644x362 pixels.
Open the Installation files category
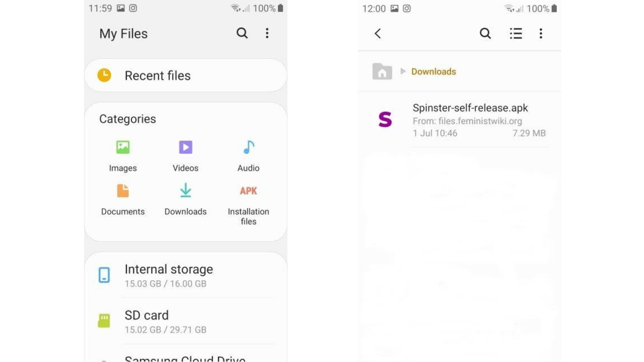[x=248, y=204]
